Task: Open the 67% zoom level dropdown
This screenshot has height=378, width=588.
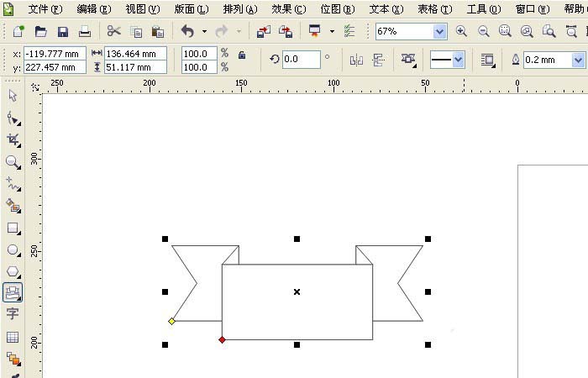Action: [440, 32]
